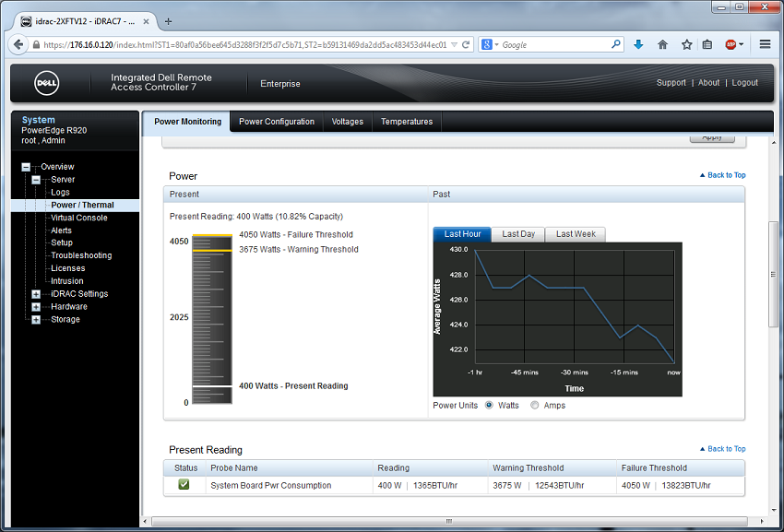This screenshot has width=784, height=532.
Task: Click the Support link
Action: pyautogui.click(x=671, y=83)
